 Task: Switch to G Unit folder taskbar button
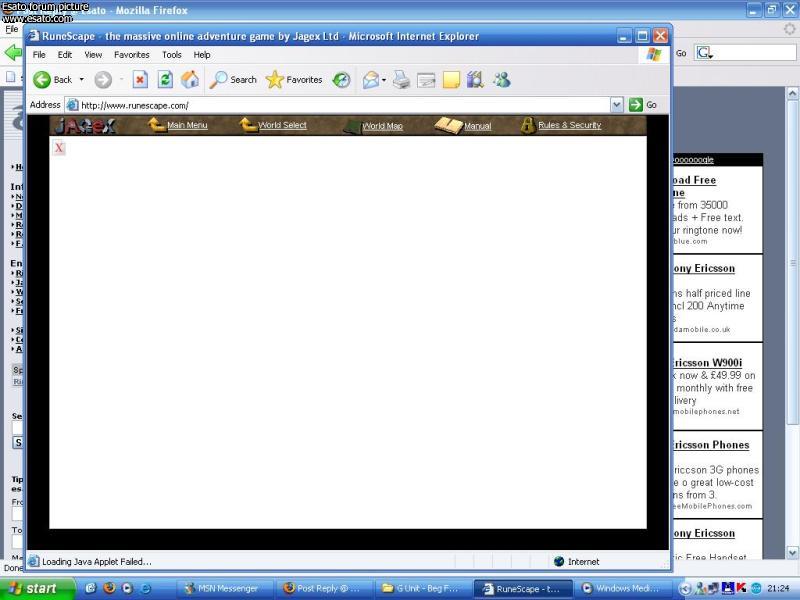pyautogui.click(x=424, y=588)
